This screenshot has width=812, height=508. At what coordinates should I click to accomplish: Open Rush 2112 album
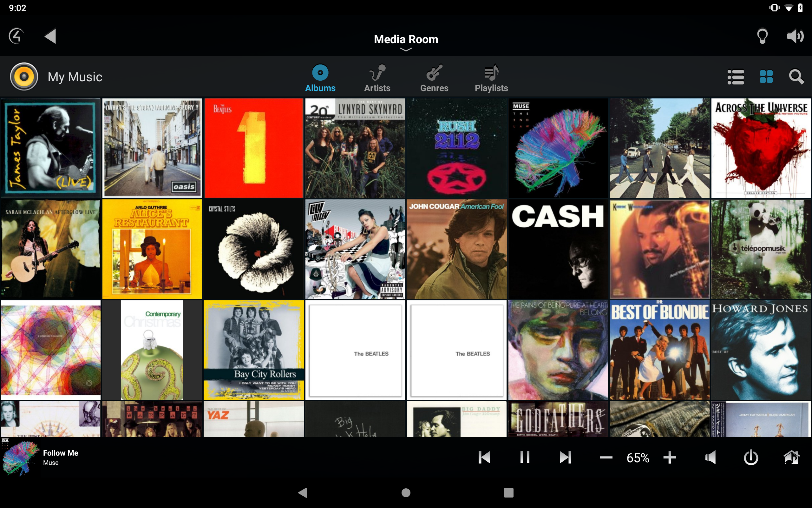(x=457, y=148)
